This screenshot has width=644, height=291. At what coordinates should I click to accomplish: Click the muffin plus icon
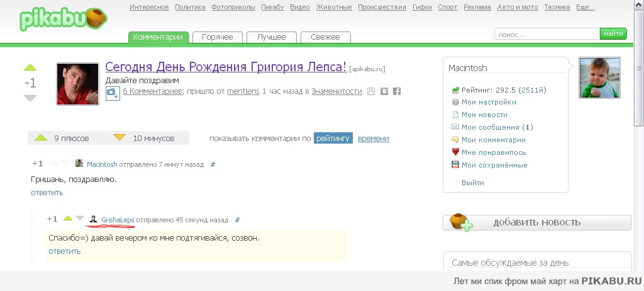pyautogui.click(x=461, y=222)
